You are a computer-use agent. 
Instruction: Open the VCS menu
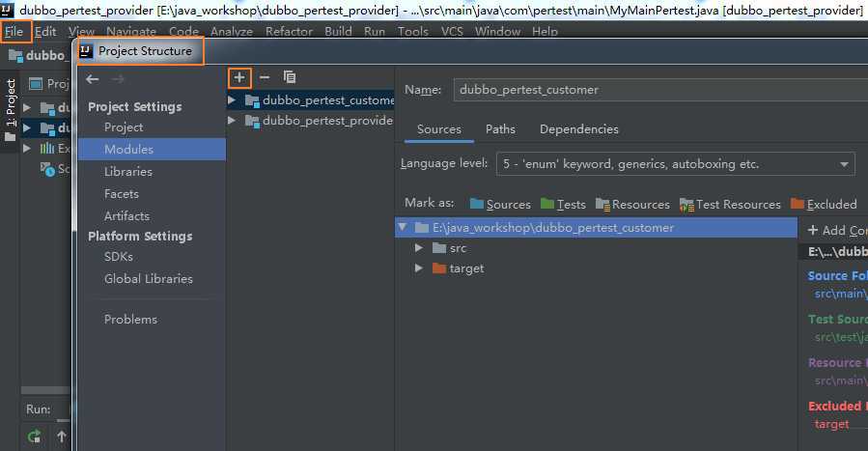tap(452, 32)
